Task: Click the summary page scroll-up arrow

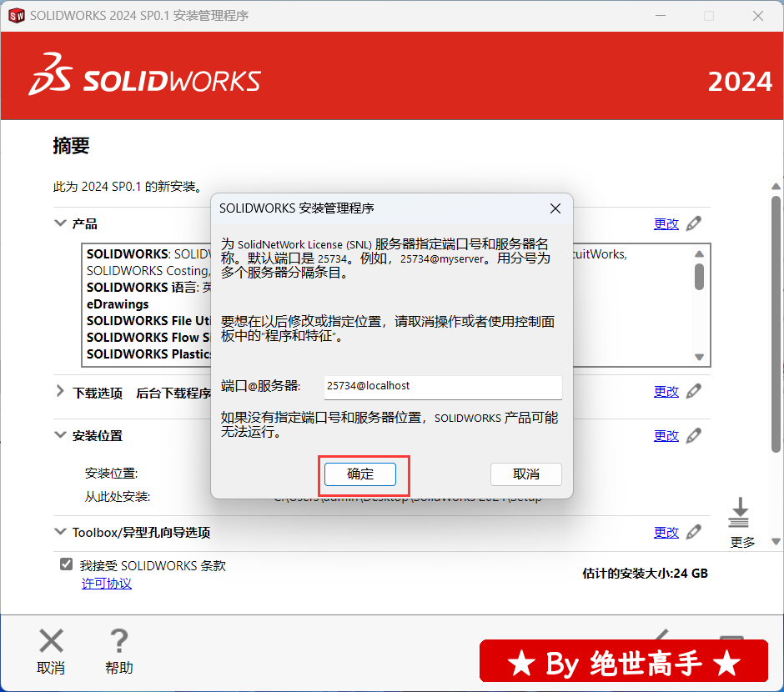Action: [776, 187]
